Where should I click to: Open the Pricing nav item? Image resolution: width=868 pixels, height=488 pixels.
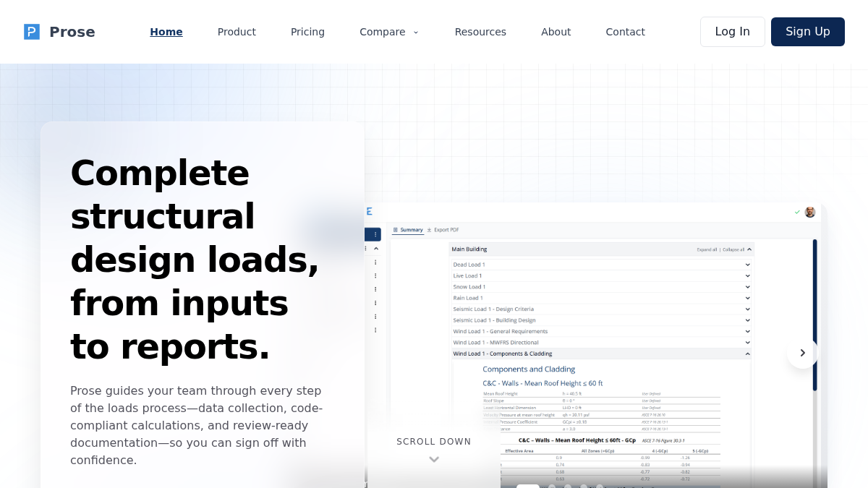(x=307, y=32)
